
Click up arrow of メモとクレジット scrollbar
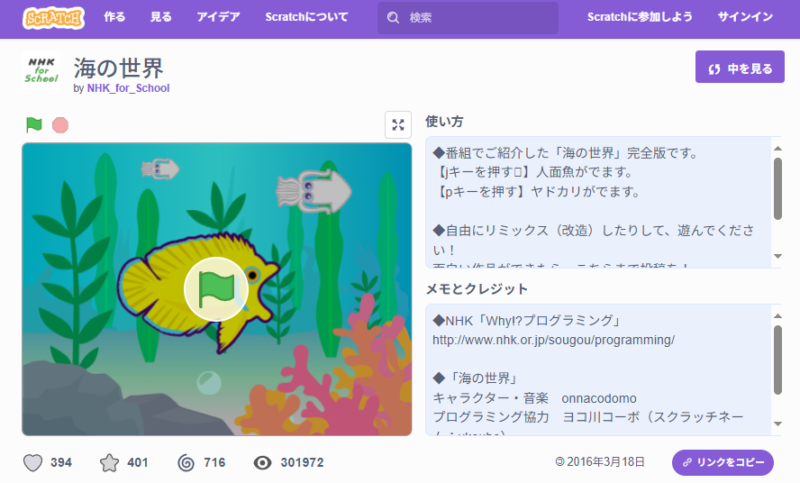click(778, 316)
